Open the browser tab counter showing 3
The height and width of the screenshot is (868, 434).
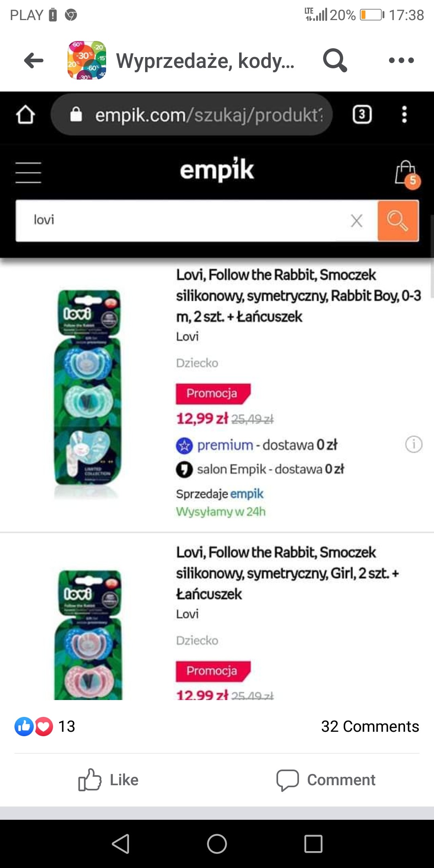362,115
